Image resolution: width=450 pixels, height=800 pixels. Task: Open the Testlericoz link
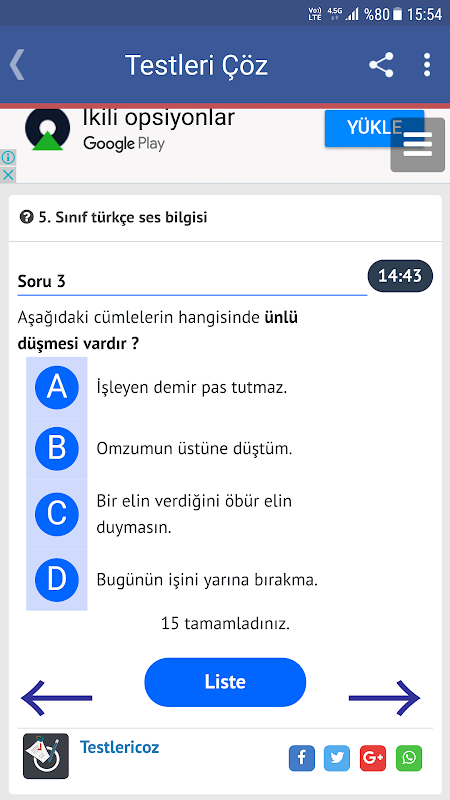pyautogui.click(x=119, y=747)
